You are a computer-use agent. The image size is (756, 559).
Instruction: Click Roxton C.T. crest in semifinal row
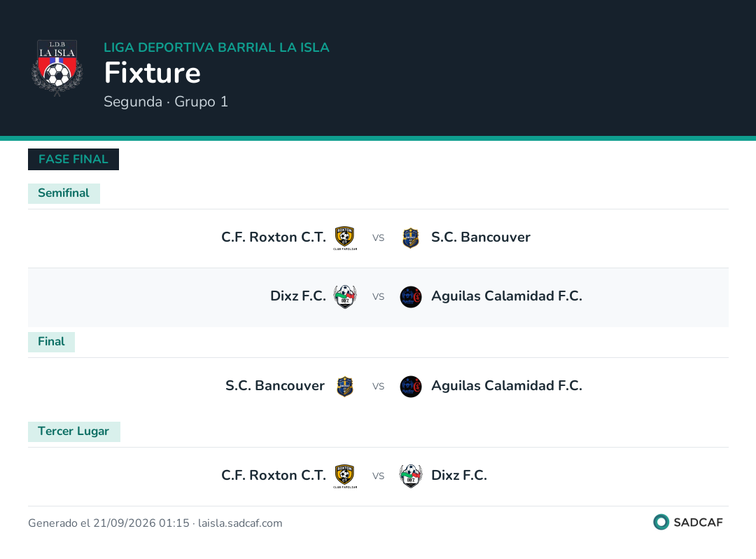click(344, 238)
